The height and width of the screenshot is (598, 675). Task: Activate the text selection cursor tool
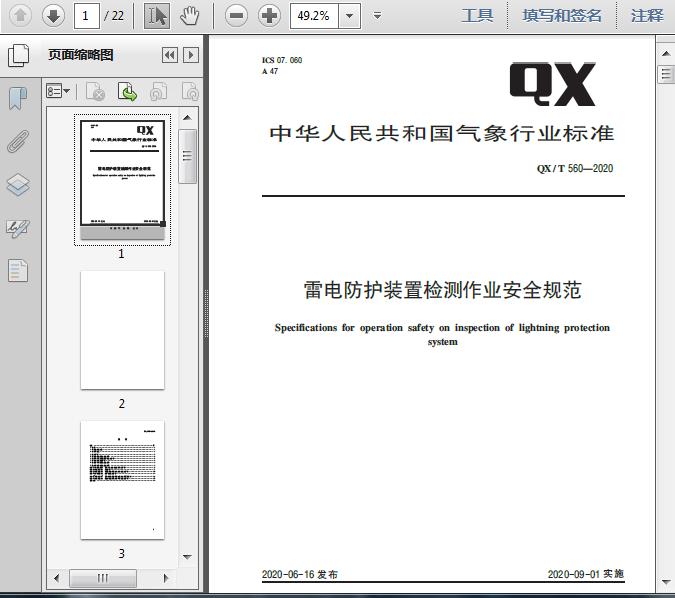(157, 16)
